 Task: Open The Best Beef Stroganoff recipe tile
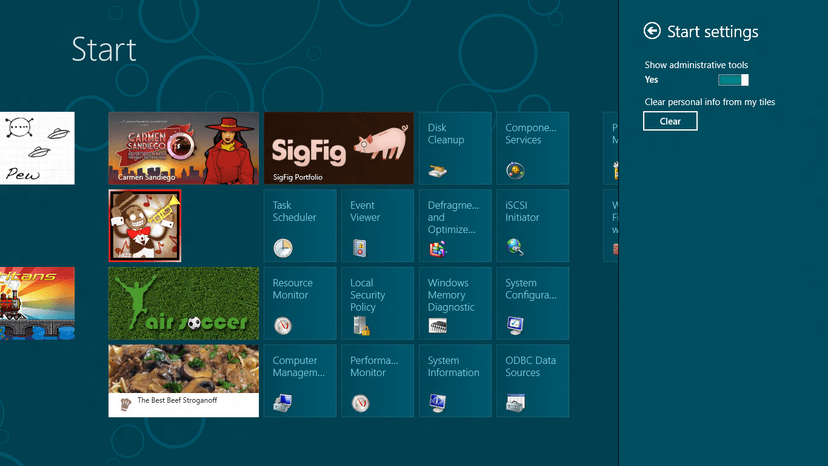184,381
